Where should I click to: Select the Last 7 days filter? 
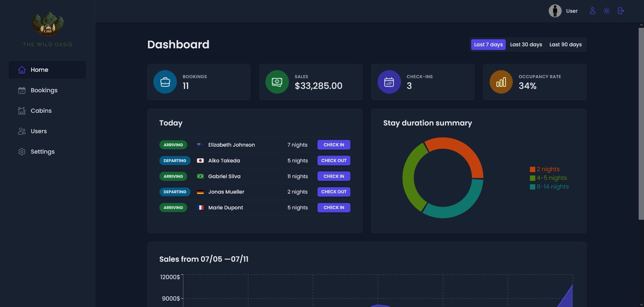pos(488,45)
